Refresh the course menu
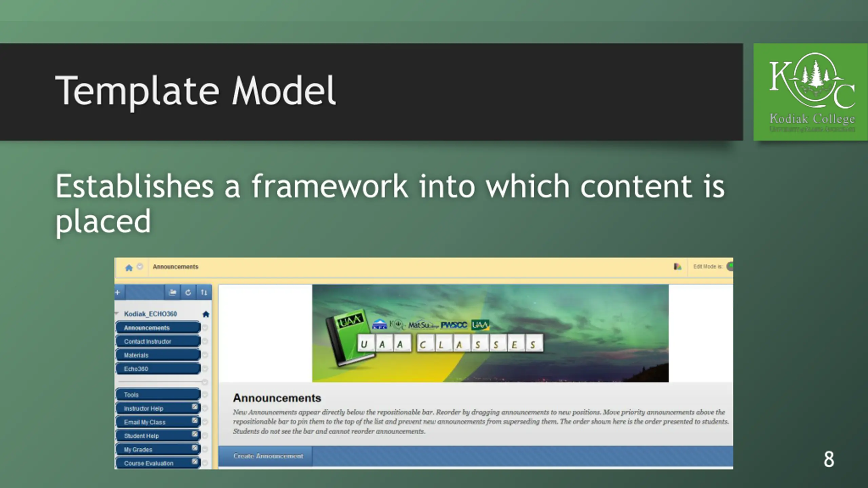Viewport: 868px width, 488px height. 188,292
